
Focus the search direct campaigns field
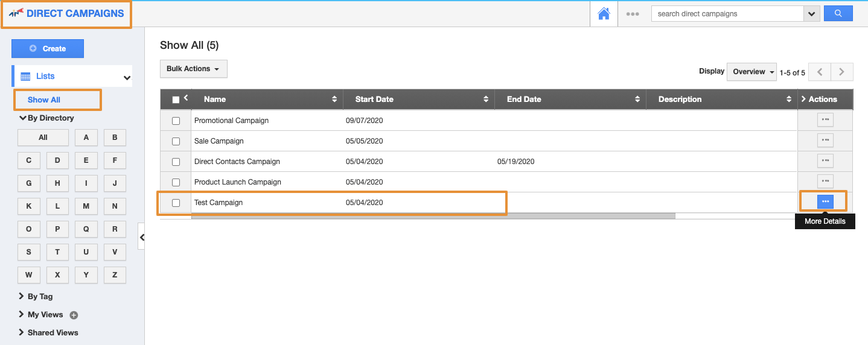(x=727, y=14)
